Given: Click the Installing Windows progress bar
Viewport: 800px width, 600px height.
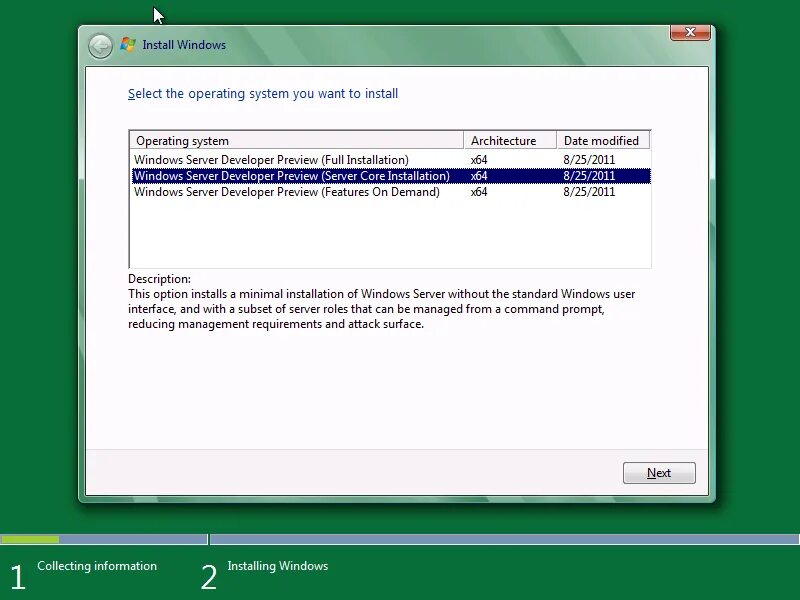Looking at the screenshot, I should click(505, 539).
